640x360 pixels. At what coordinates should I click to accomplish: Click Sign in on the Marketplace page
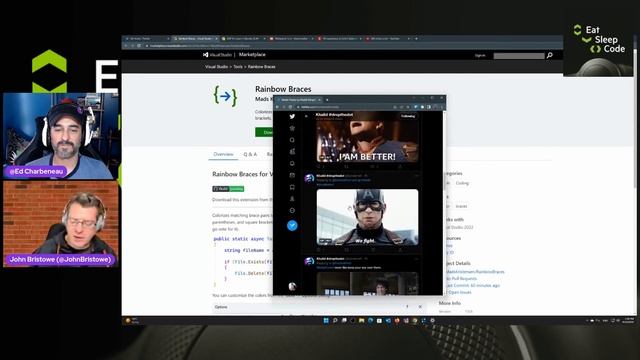click(x=480, y=55)
